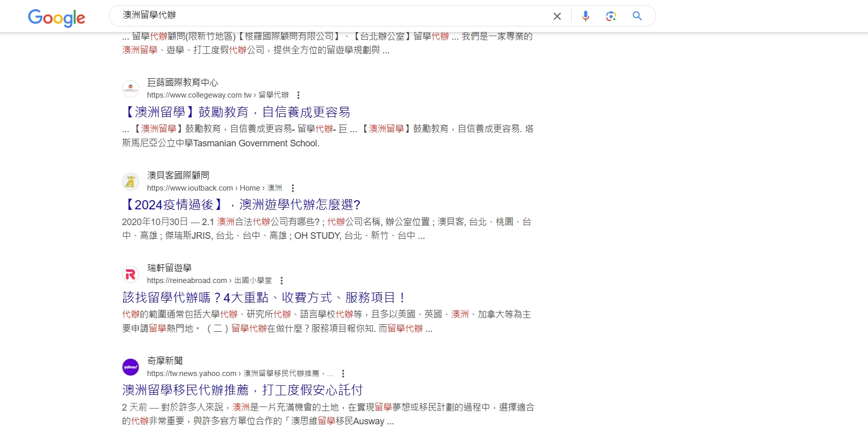Open Google Lens image search
868x437 pixels.
point(611,16)
